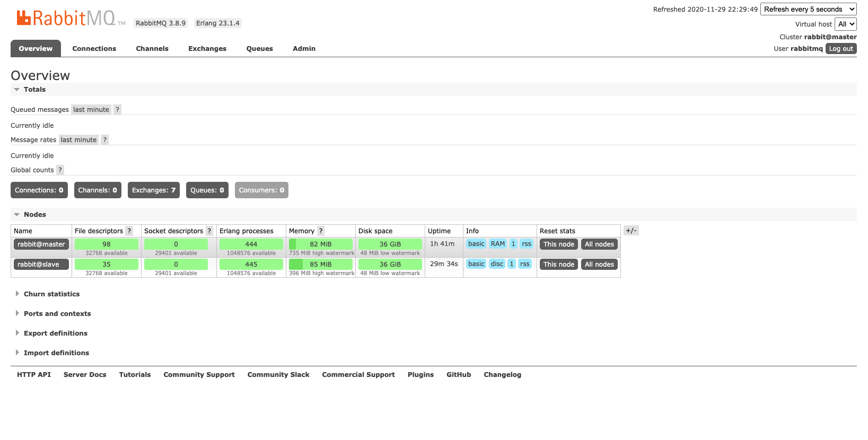Open the Changelog link

click(x=502, y=375)
